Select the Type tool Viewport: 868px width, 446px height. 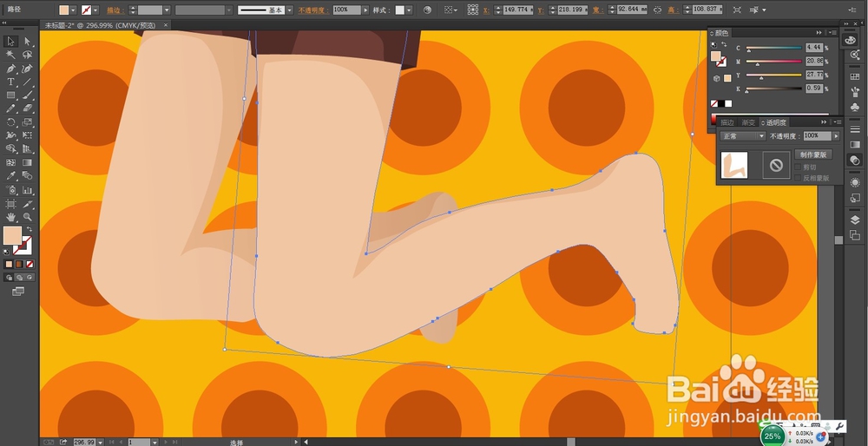(10, 82)
